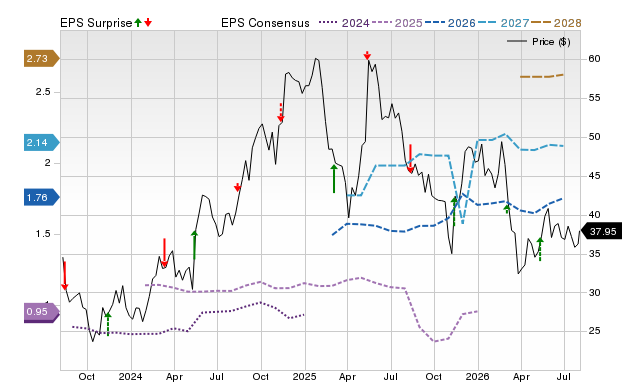This screenshot has height=382, width=640.
Task: Select the 2024 EPS consensus legend entry
Action: [344, 23]
